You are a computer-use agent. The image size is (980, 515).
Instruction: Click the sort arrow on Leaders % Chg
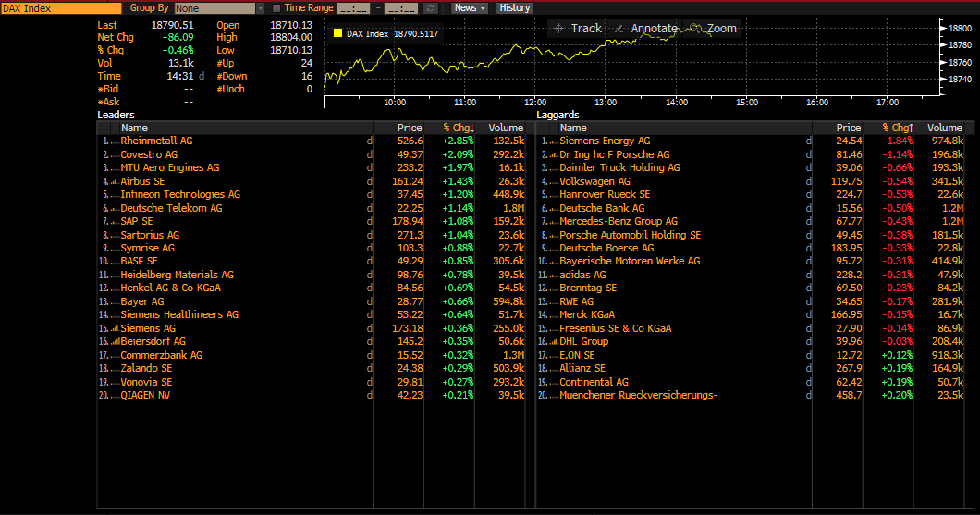pyautogui.click(x=472, y=129)
